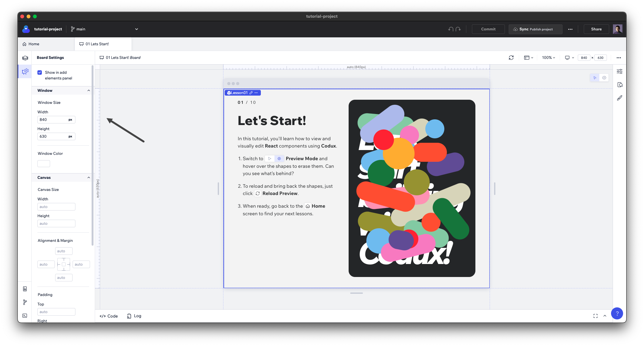
Task: Click the 01 Lets Start! Board breadcrumb
Action: (x=120, y=58)
